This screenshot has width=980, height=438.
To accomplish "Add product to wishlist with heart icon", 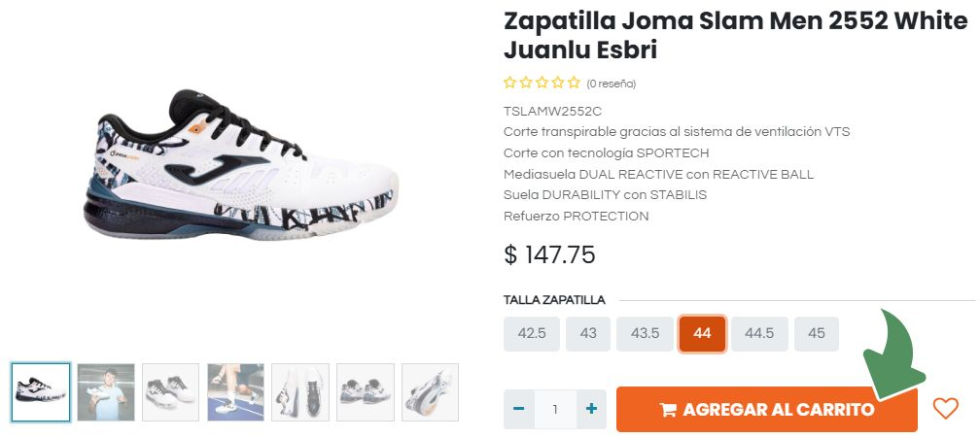I will pos(945,409).
